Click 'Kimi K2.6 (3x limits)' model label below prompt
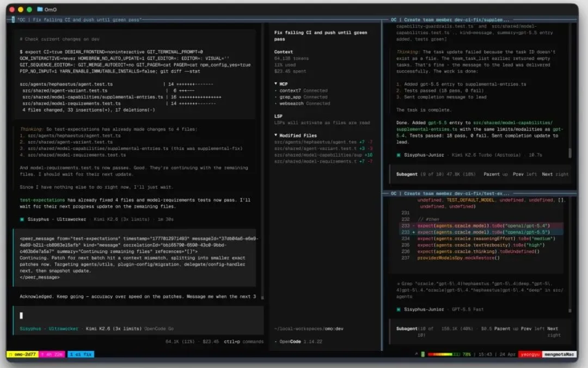 tap(114, 329)
